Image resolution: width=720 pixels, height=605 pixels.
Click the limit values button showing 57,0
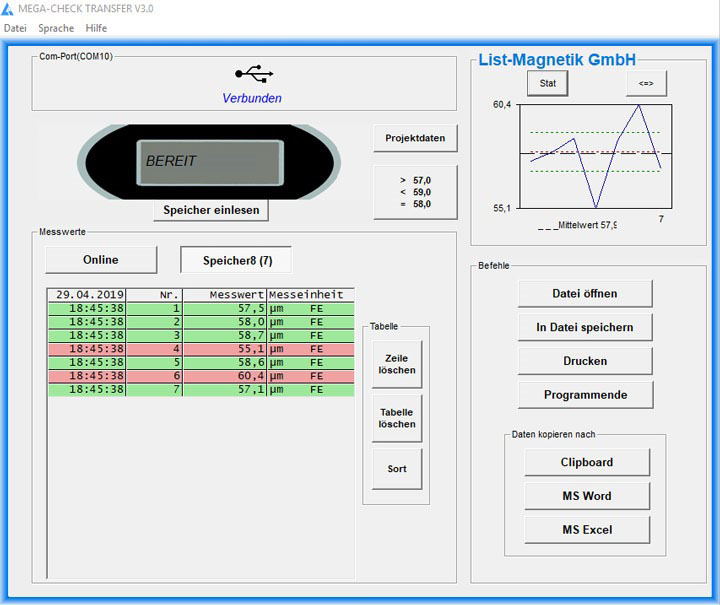click(x=415, y=192)
